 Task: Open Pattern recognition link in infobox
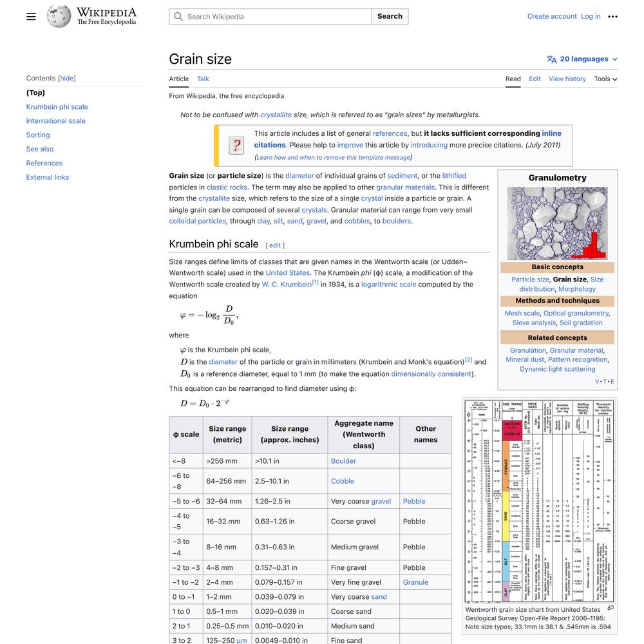click(578, 359)
